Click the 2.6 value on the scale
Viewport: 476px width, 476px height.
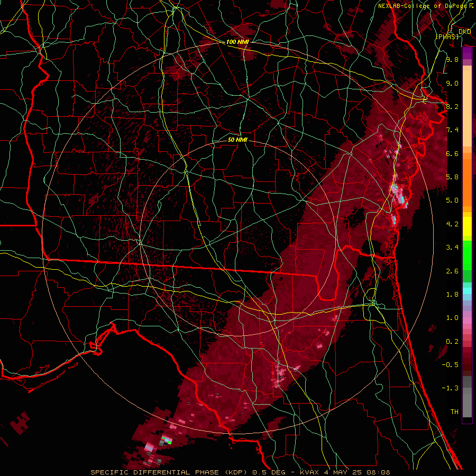452,271
